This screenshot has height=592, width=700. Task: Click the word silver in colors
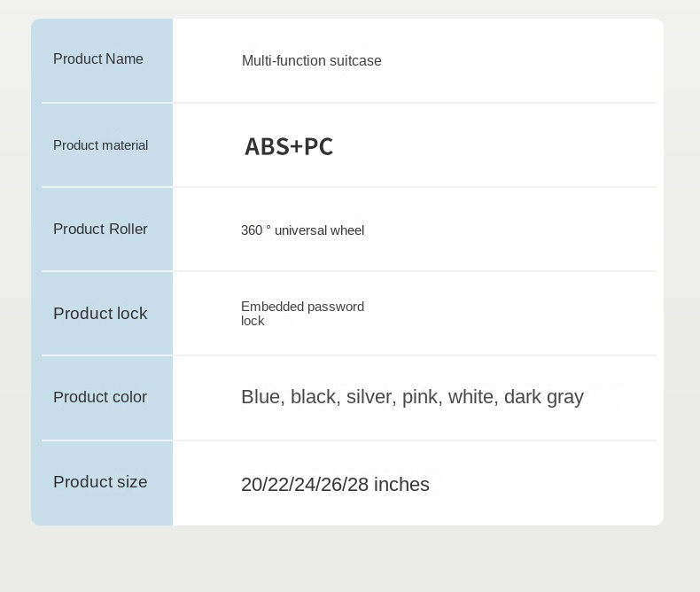coord(370,397)
